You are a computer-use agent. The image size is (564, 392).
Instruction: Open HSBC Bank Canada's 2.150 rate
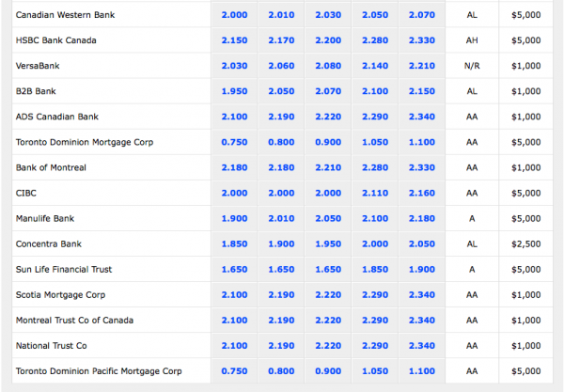234,40
